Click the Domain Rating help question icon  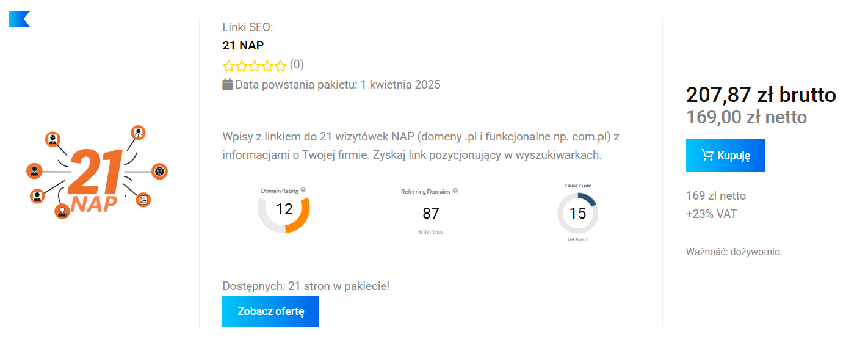pyautogui.click(x=303, y=190)
